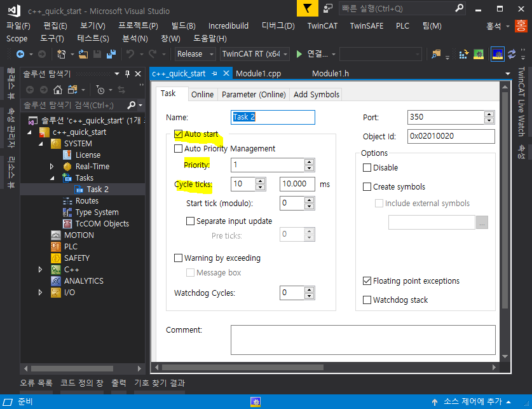Click the feedback icon beside quick launch

pos(328,8)
